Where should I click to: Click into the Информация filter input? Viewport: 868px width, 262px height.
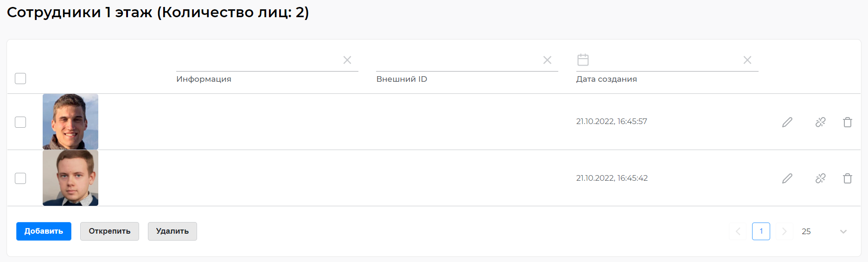[257, 60]
